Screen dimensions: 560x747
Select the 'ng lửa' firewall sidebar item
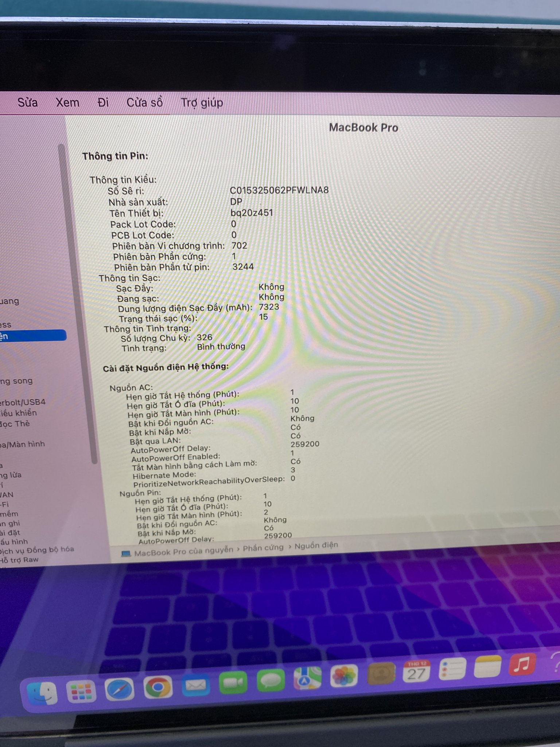[x=11, y=475]
